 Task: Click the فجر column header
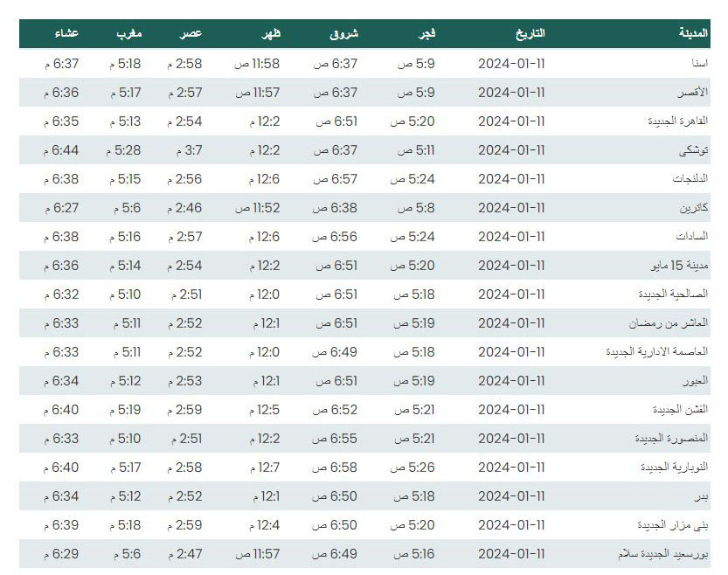point(426,33)
